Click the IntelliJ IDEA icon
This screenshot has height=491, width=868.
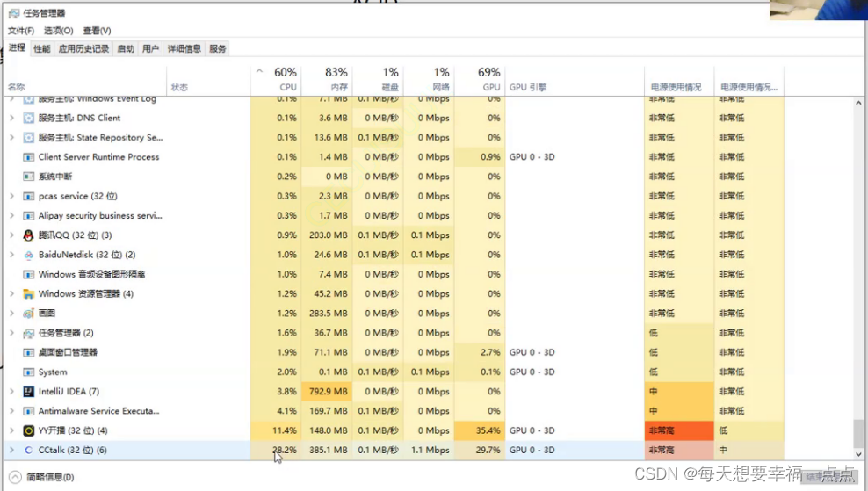click(x=29, y=392)
